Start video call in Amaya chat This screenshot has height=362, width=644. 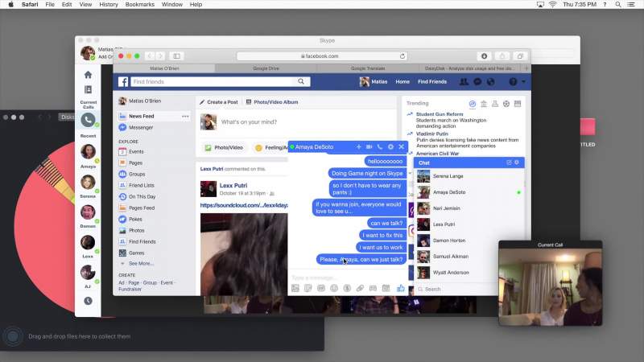[369, 146]
